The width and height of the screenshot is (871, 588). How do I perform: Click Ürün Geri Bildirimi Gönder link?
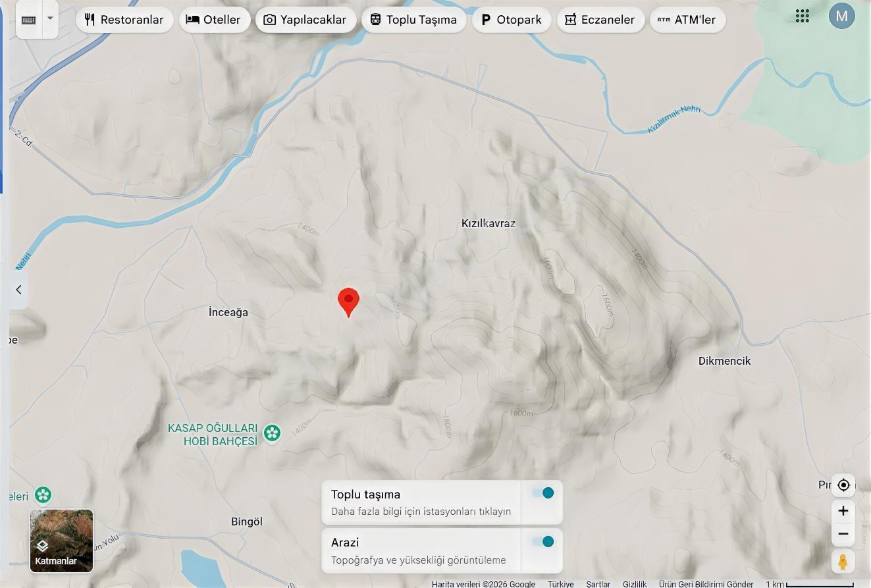706,584
